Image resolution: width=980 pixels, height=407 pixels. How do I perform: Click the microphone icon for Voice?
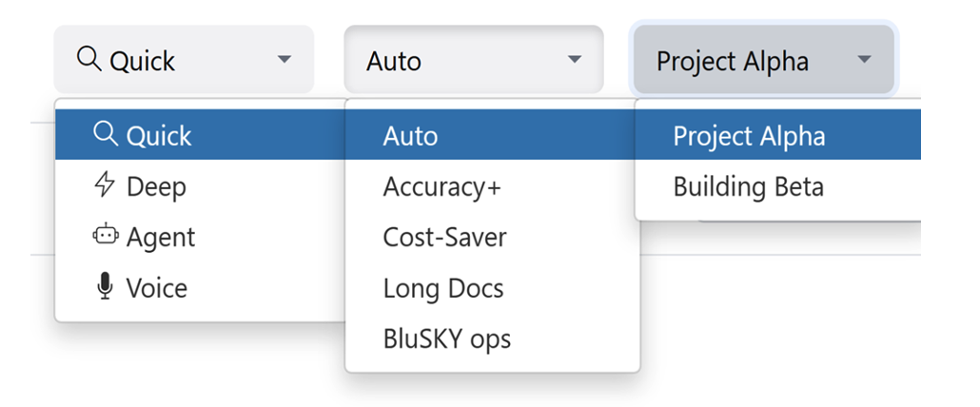(105, 287)
